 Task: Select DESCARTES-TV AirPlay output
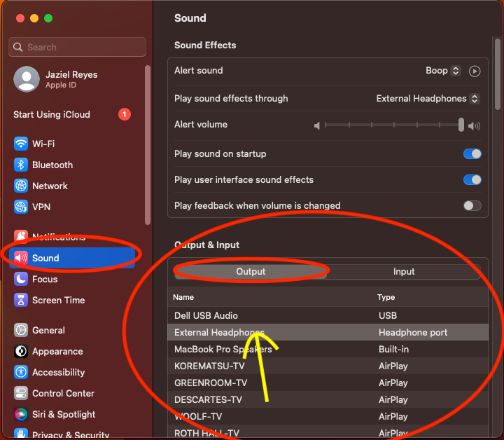coord(328,399)
